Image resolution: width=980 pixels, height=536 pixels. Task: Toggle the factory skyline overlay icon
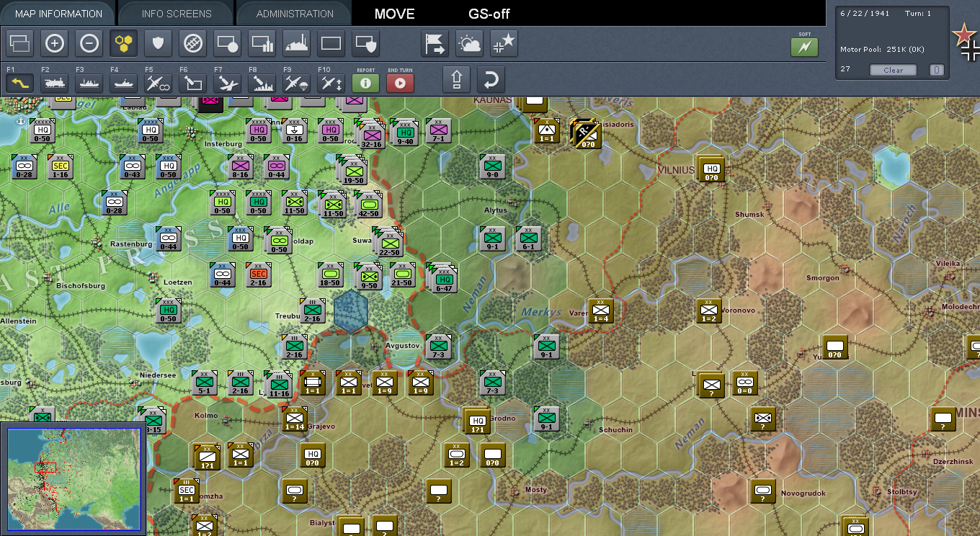296,44
